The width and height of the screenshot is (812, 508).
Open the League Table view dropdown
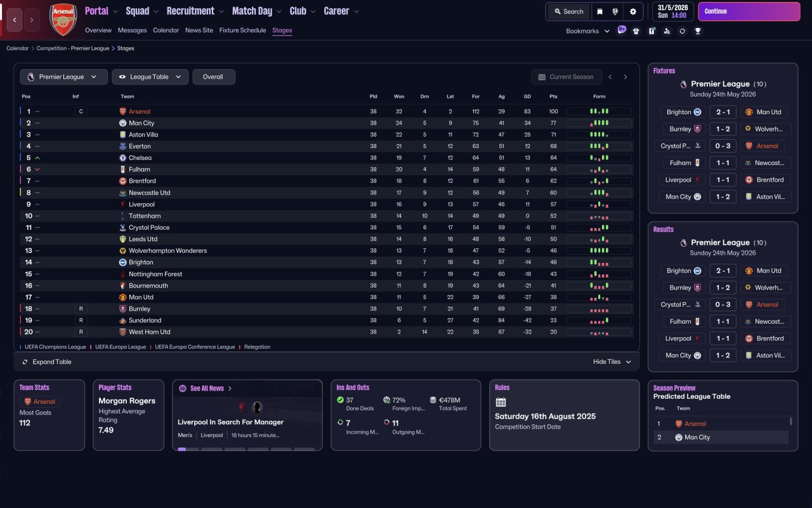click(150, 77)
